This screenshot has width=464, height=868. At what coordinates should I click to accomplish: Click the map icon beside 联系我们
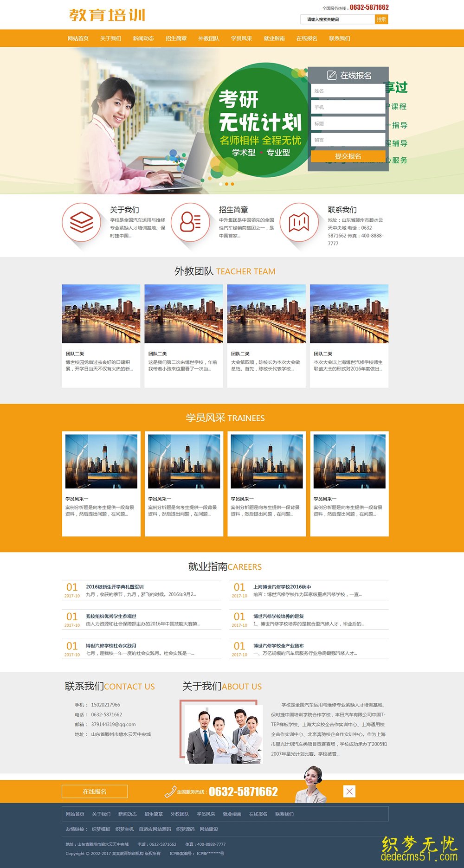click(299, 223)
